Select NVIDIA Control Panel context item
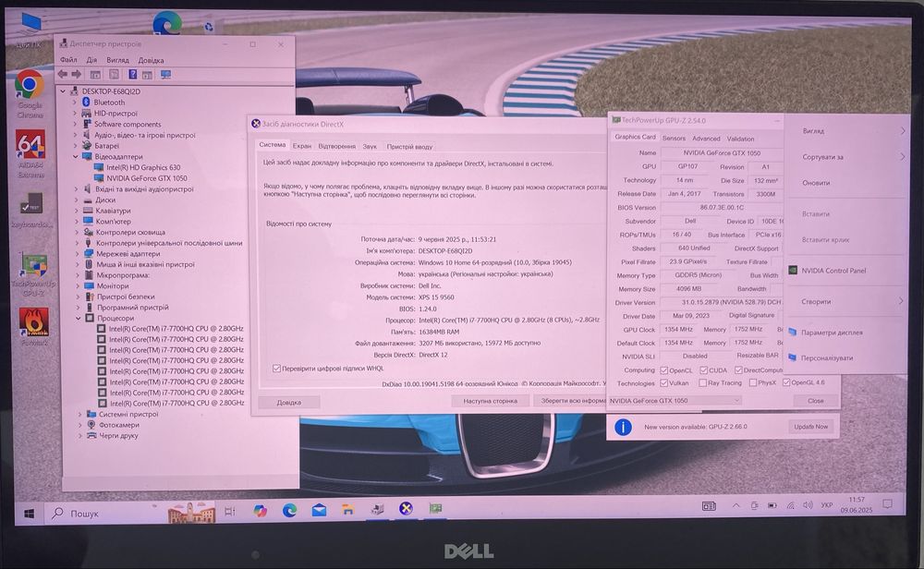The height and width of the screenshot is (569, 924). tap(833, 271)
